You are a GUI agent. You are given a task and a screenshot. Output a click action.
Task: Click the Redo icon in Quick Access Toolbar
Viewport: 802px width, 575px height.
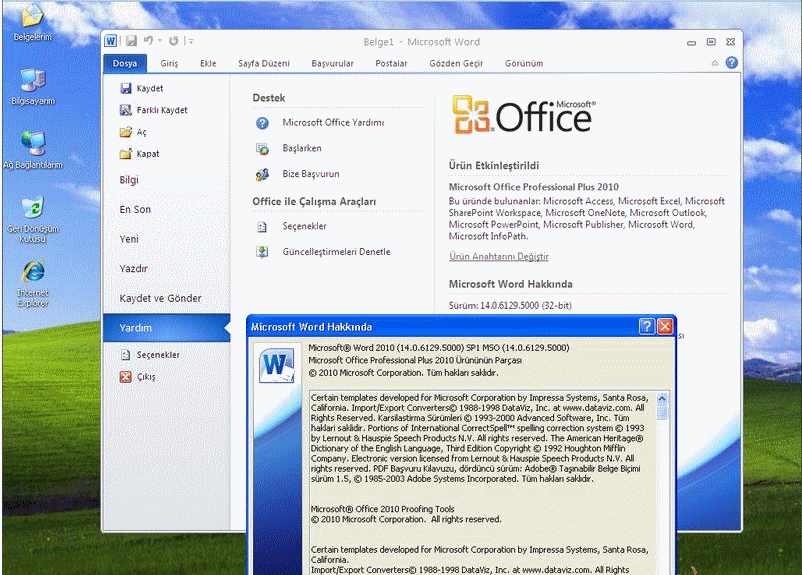click(174, 41)
